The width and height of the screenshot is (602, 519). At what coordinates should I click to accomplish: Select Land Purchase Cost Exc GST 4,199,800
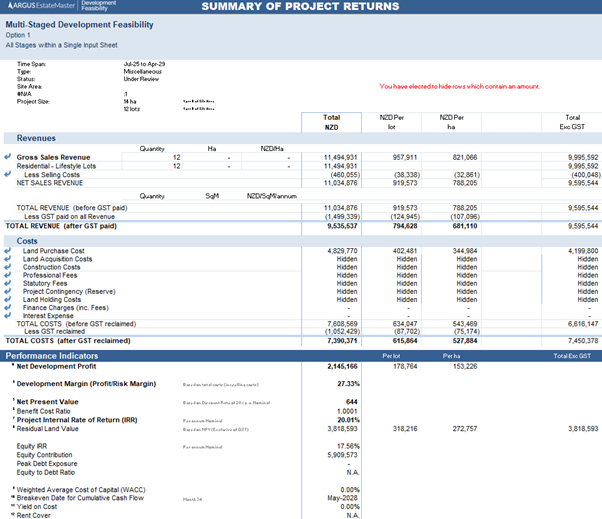pos(583,251)
